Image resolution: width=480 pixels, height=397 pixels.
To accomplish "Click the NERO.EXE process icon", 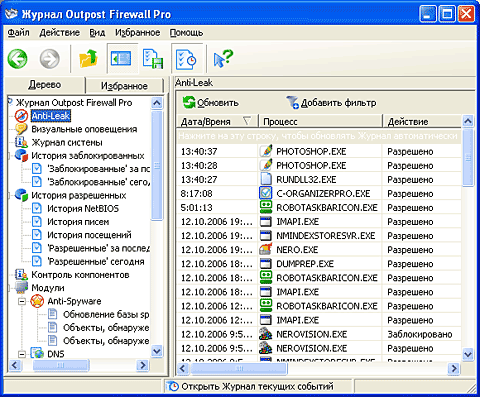I will point(266,249).
